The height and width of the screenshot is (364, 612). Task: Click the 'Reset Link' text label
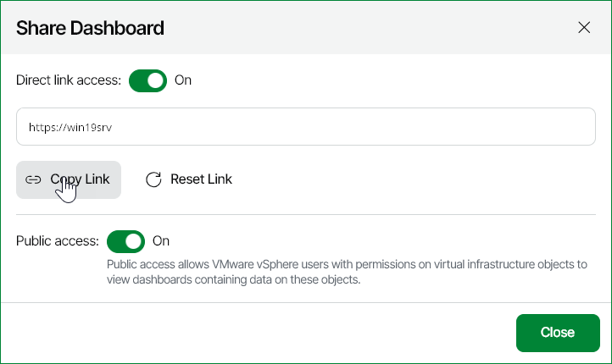201,179
